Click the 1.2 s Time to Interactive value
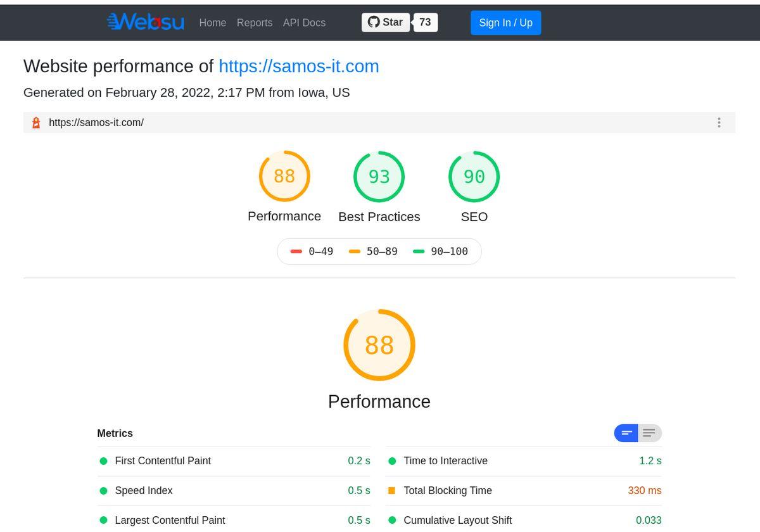Viewport: 760px width, 532px height. coord(650,461)
